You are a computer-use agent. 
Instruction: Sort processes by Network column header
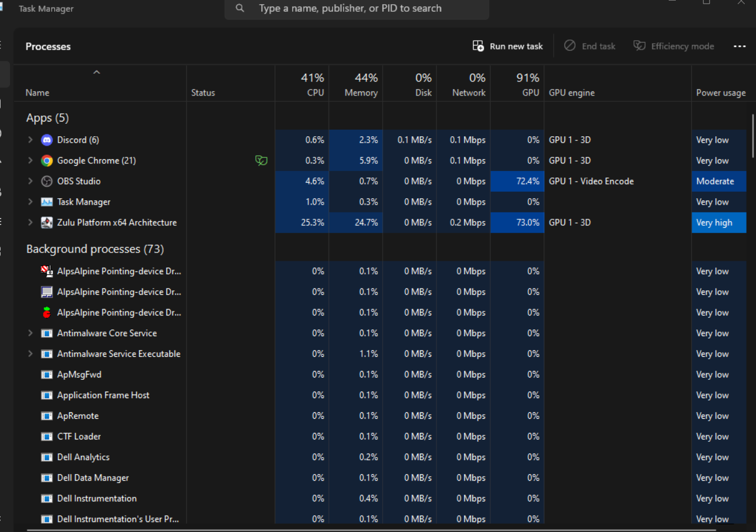pyautogui.click(x=463, y=83)
